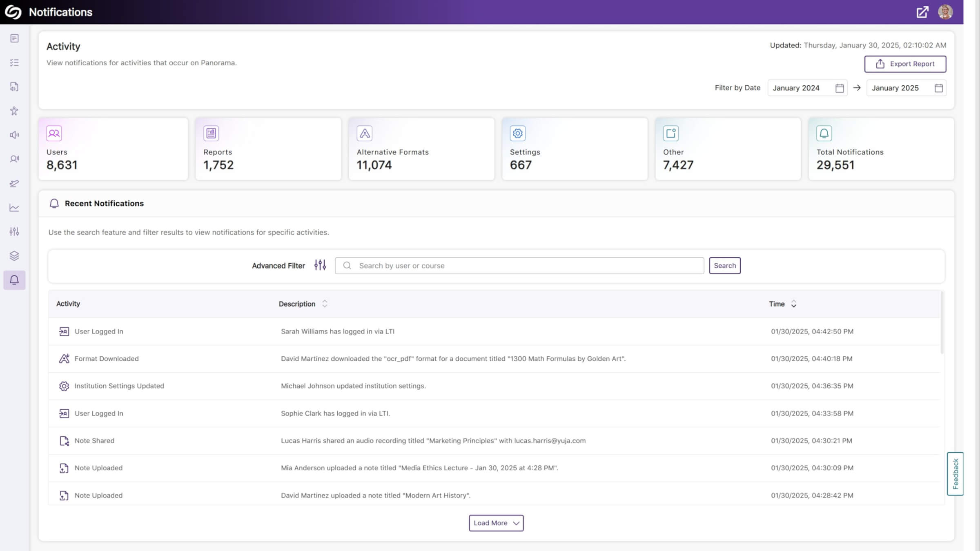
Task: Select the Activity notifications menu item
Action: tap(15, 280)
